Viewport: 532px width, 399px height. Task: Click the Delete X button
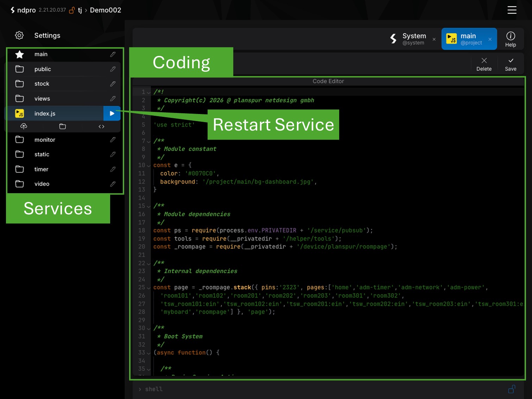click(x=484, y=64)
